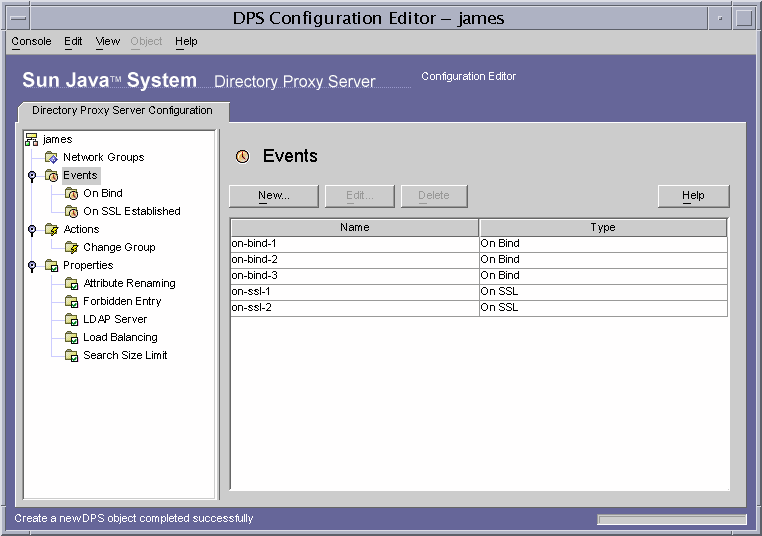Click the Attribute Renaming folder icon
The image size is (762, 536).
tap(71, 283)
